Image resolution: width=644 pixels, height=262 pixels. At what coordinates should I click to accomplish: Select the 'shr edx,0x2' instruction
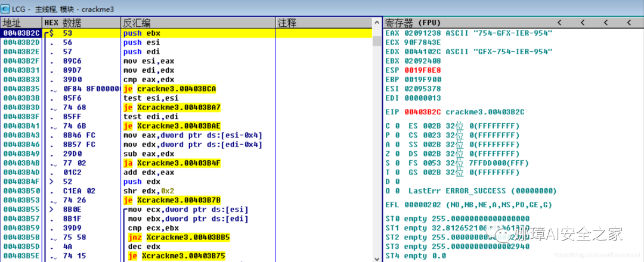[148, 191]
